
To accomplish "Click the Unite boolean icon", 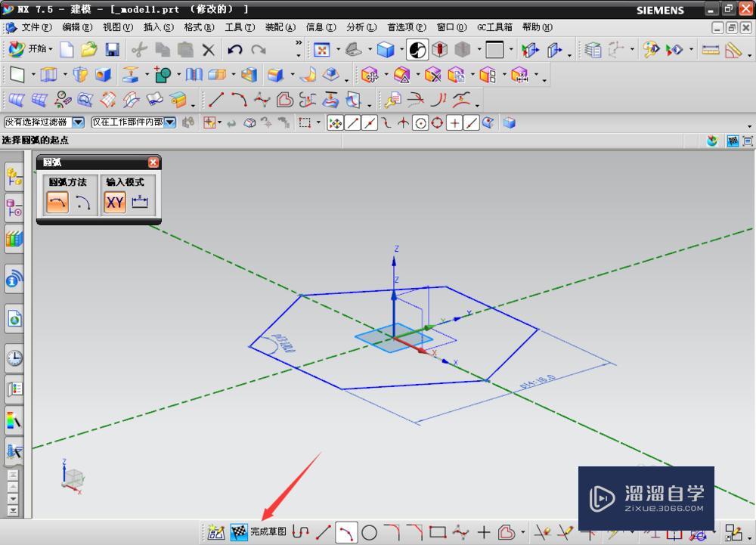I will coord(163,75).
